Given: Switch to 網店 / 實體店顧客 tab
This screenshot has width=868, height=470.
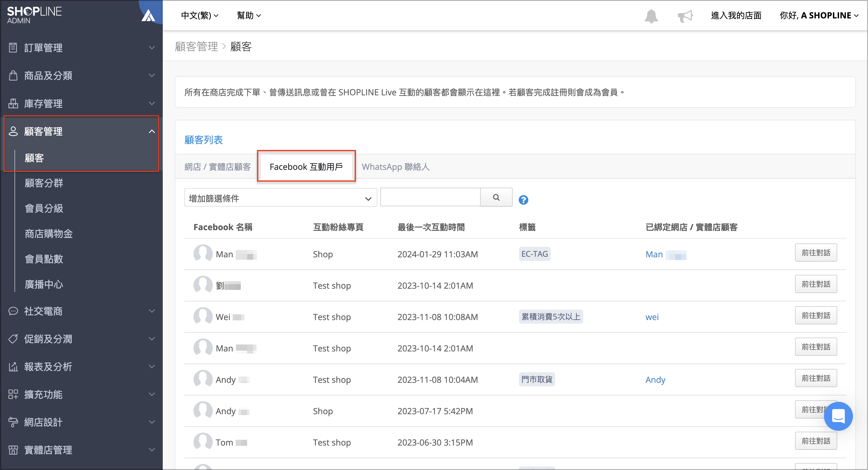Looking at the screenshot, I should [217, 167].
